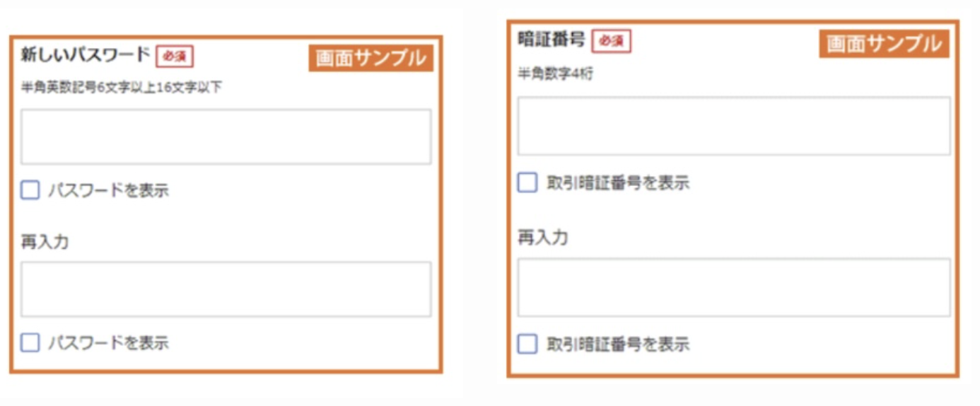Click the 再入力 label in the 暗証番号 panel
The image size is (980, 406).
(543, 238)
